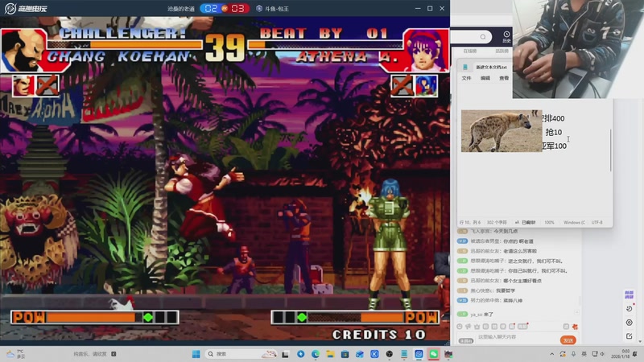Open File Explorer from the taskbar

(x=330, y=354)
